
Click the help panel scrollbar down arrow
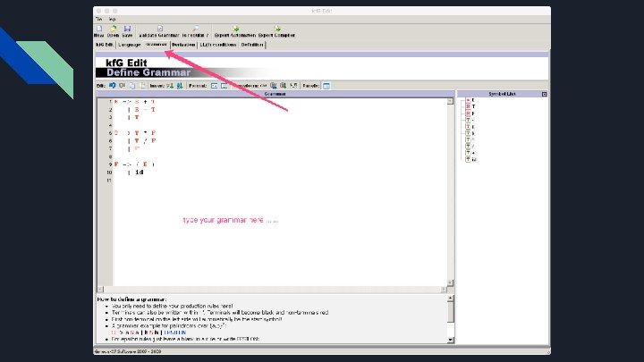click(x=451, y=340)
